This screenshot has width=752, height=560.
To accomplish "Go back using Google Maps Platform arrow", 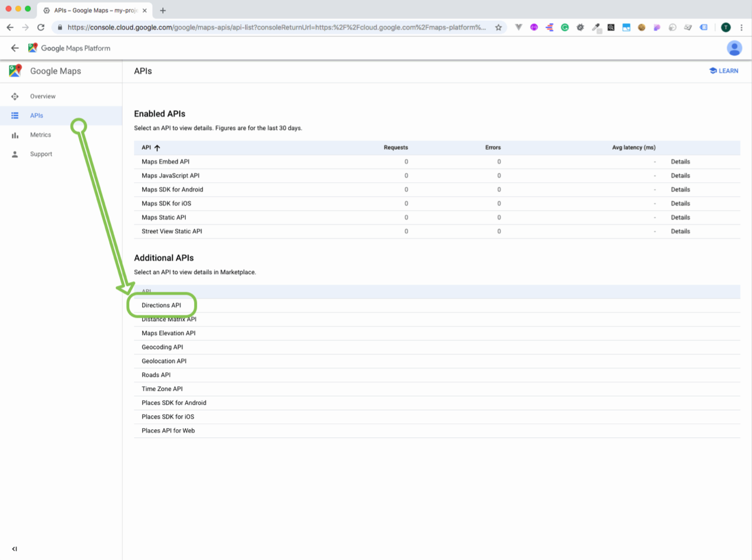I will click(15, 48).
